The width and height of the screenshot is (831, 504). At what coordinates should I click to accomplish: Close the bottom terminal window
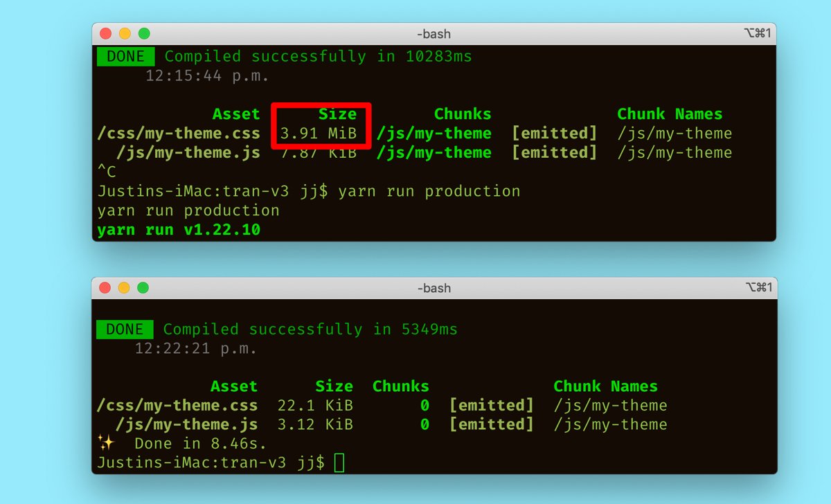(x=105, y=287)
